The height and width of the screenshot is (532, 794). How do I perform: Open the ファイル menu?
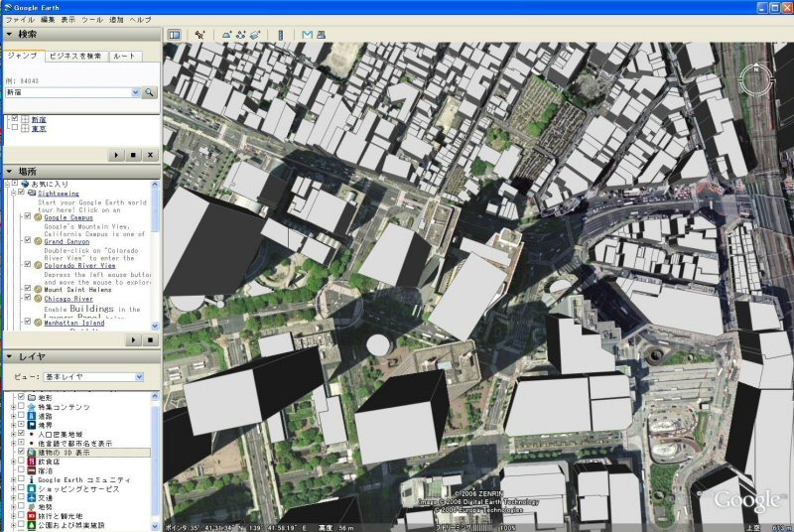20,20
